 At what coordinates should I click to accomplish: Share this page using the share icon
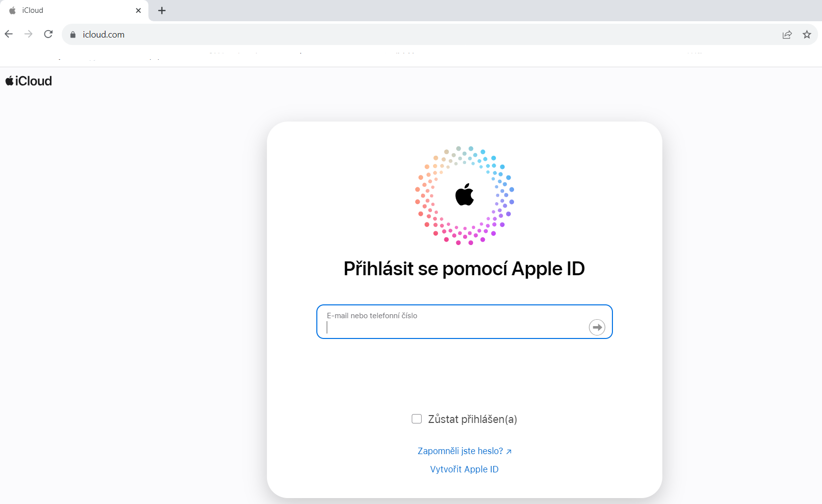(x=787, y=35)
